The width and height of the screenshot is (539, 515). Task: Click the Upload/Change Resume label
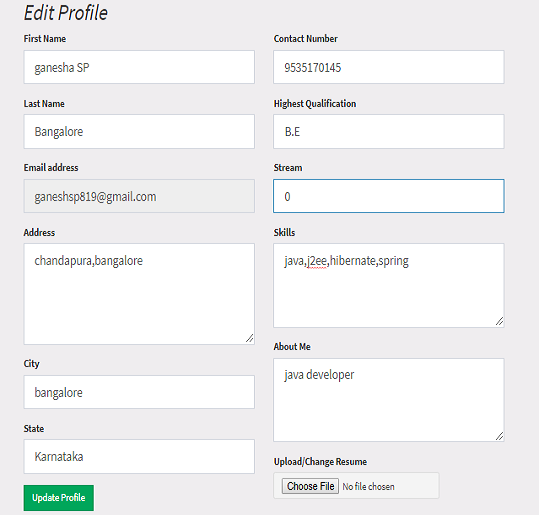click(320, 461)
